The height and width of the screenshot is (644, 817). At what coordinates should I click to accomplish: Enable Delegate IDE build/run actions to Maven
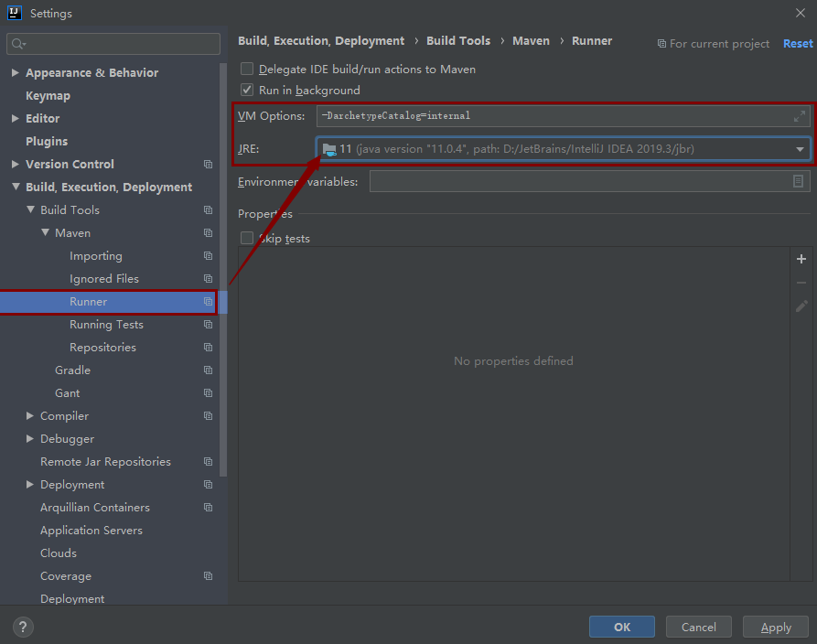[247, 69]
